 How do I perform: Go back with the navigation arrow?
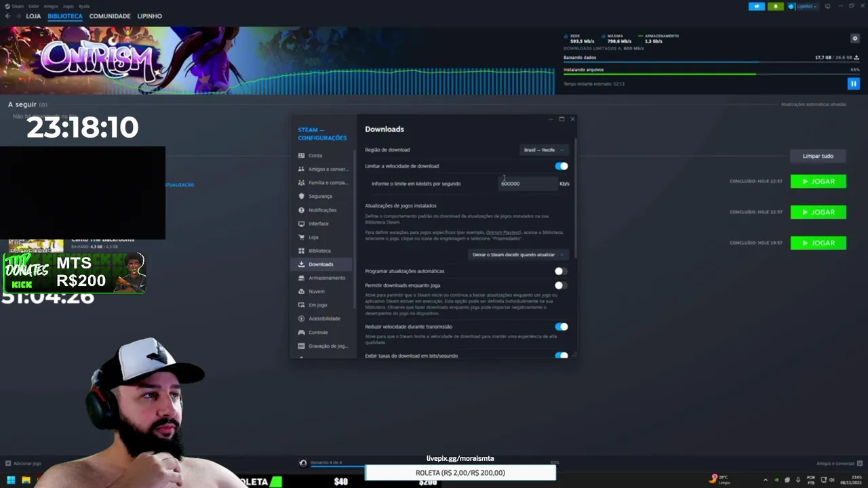7,16
